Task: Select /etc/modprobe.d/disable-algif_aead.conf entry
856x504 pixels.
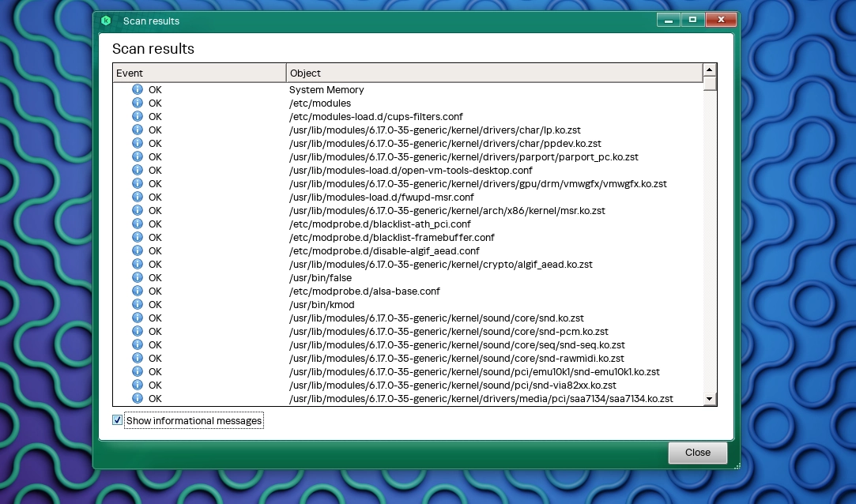Action: (384, 251)
